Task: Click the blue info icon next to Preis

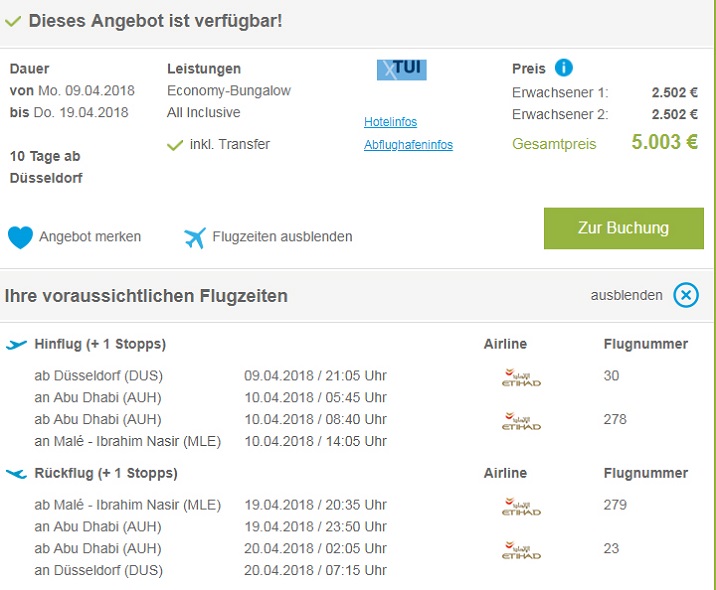Action: pos(564,68)
